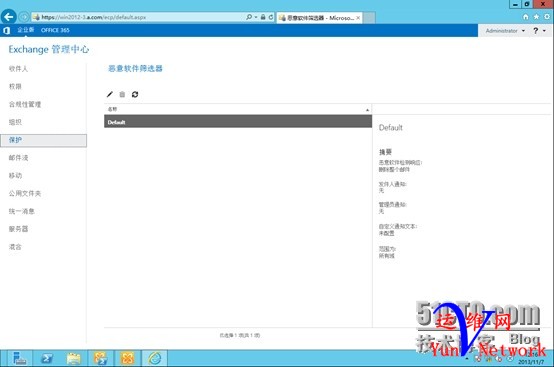Select the 企业版 tab
Viewport: 554px width, 367px height.
pyautogui.click(x=26, y=30)
